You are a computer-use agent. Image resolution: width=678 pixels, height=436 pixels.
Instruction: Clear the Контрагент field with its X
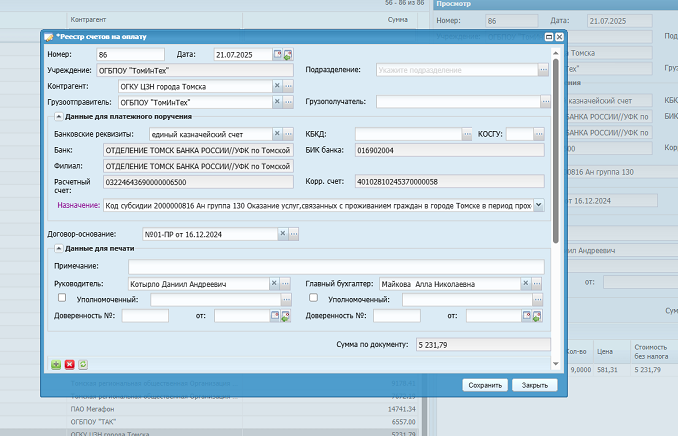[x=277, y=86]
